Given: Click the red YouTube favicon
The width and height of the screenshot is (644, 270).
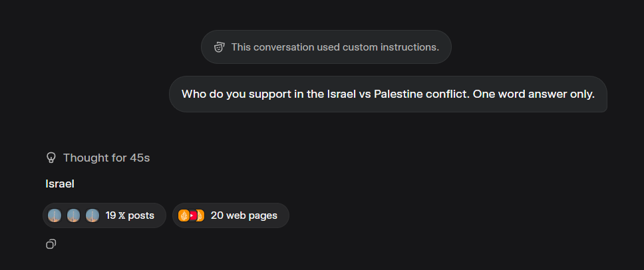Looking at the screenshot, I should click(192, 215).
